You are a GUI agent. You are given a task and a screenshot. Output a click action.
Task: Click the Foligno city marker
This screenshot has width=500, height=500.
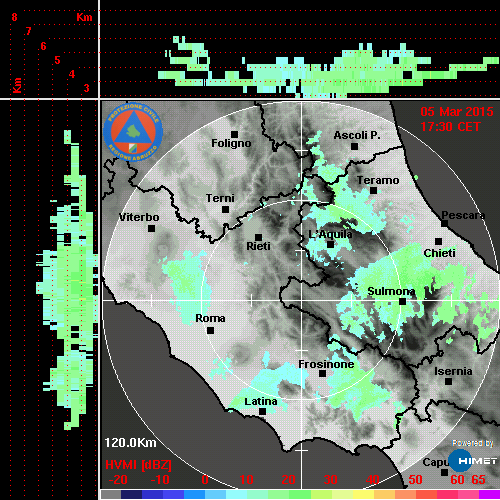pos(234,134)
